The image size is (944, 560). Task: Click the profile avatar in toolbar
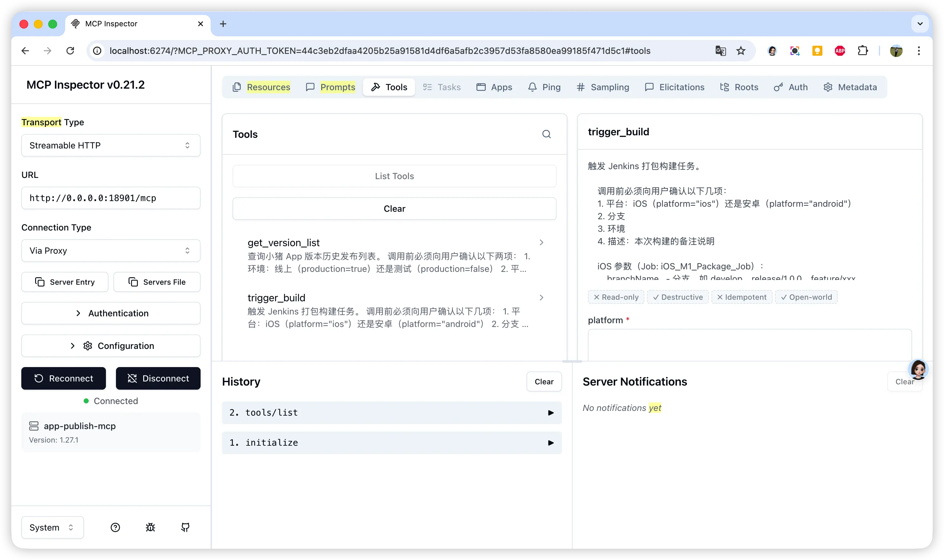(896, 50)
